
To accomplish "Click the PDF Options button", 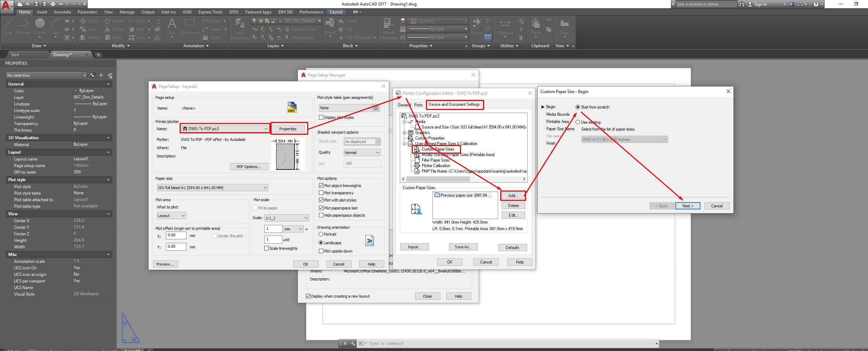I will tap(249, 167).
